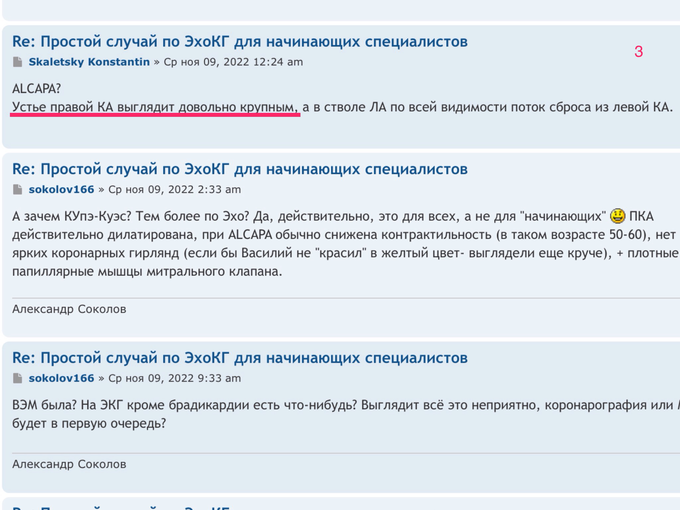Open post title above the 9:33 am reply

click(x=240, y=358)
